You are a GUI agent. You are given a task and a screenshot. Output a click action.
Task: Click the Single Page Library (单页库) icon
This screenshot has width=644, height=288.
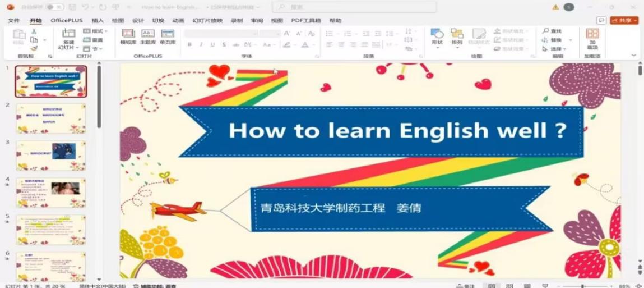tap(168, 34)
